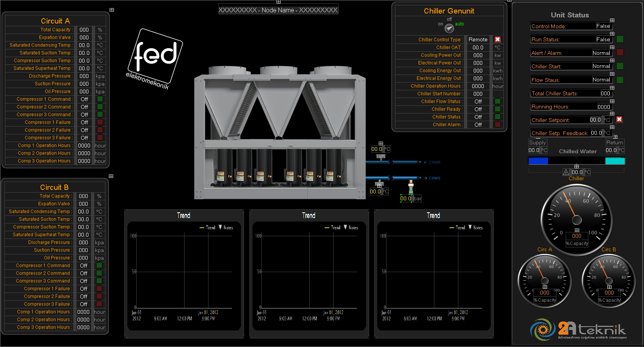Click the Chiller Setpoint value field
Image resolution: width=644 pixels, height=347 pixels.
595,120
